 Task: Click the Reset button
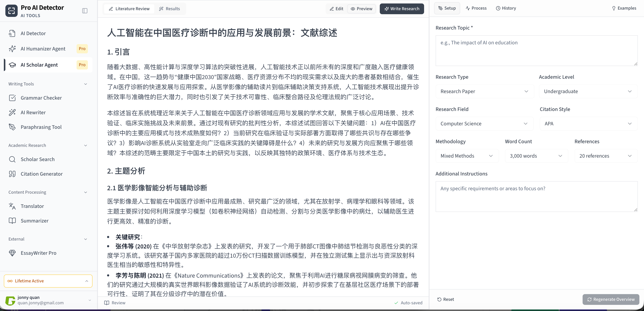(446, 299)
